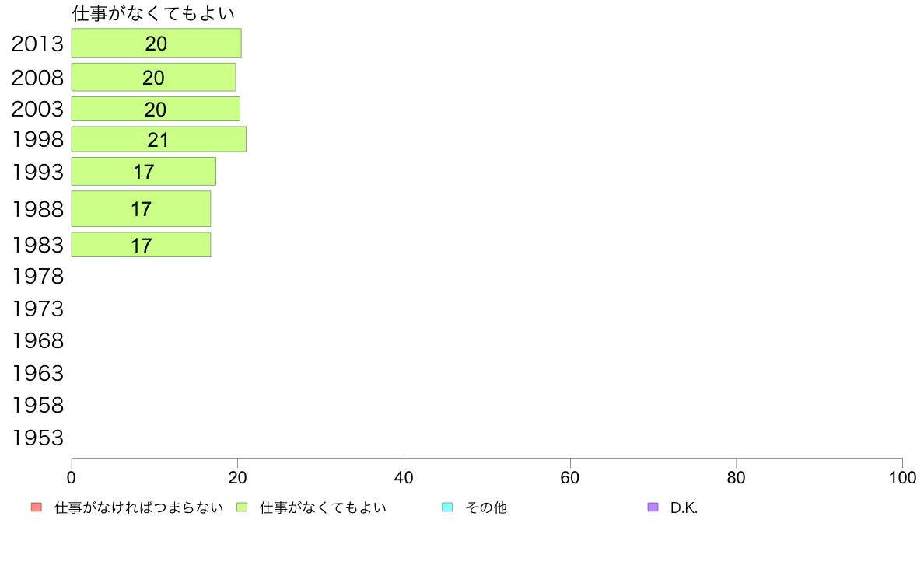Click the 40 tick on x-axis
The image size is (924, 572).
pos(404,477)
